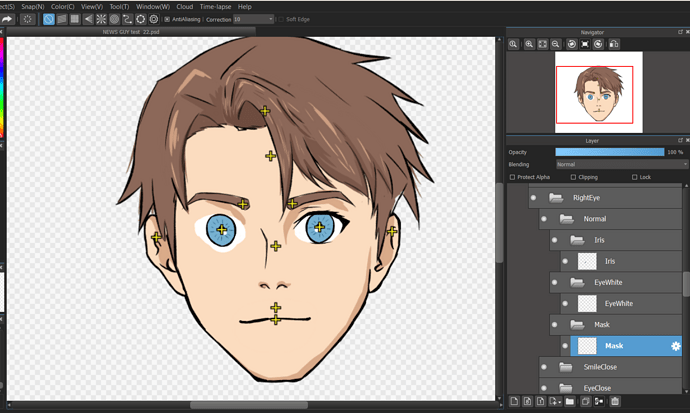Click the deselect dotted-circle icon
Viewport: 690px width, 413px height.
27,19
